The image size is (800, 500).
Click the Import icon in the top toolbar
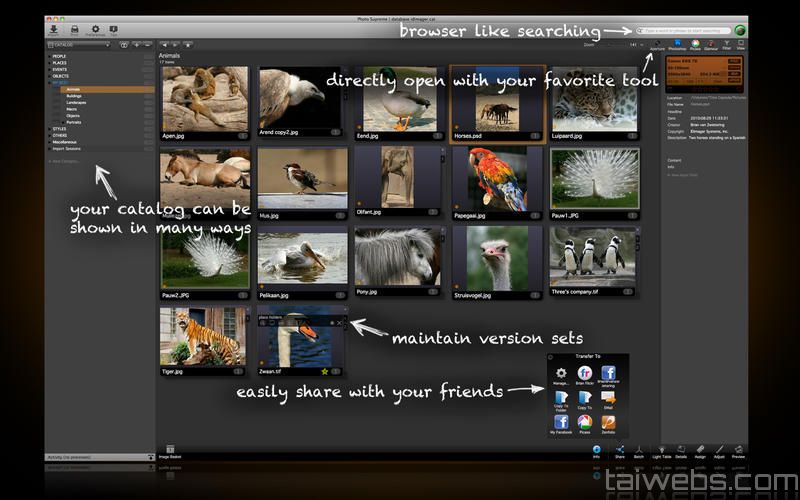(x=52, y=29)
